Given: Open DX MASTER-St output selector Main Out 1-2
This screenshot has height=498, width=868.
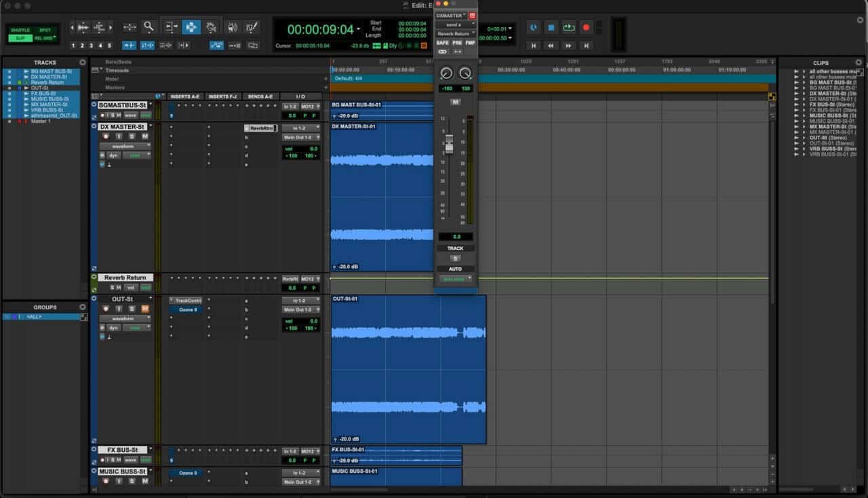Looking at the screenshot, I should 301,137.
